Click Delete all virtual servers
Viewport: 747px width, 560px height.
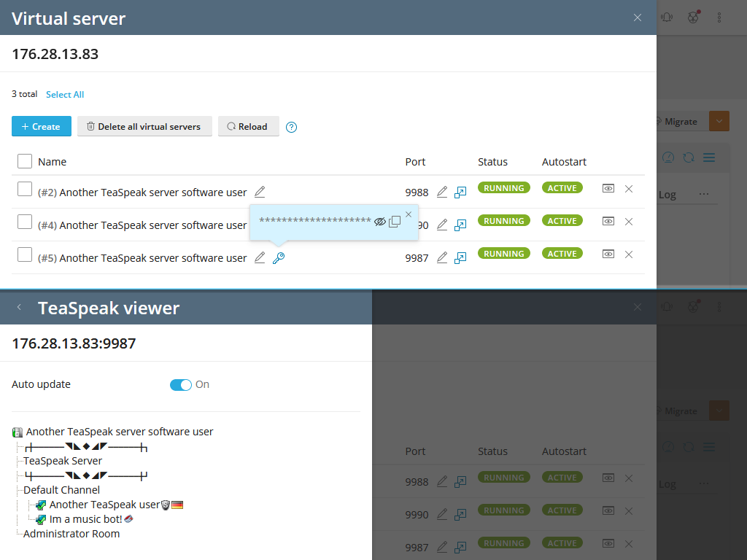tap(144, 126)
